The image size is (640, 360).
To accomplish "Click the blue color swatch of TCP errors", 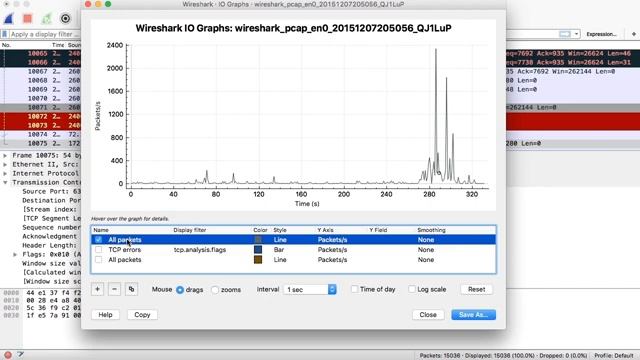I will 258,249.
